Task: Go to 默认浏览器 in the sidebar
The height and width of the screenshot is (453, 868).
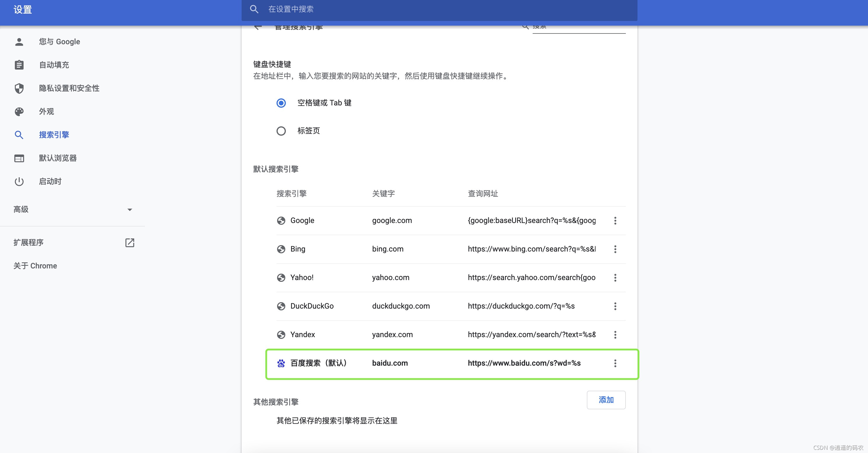Action: (x=58, y=158)
